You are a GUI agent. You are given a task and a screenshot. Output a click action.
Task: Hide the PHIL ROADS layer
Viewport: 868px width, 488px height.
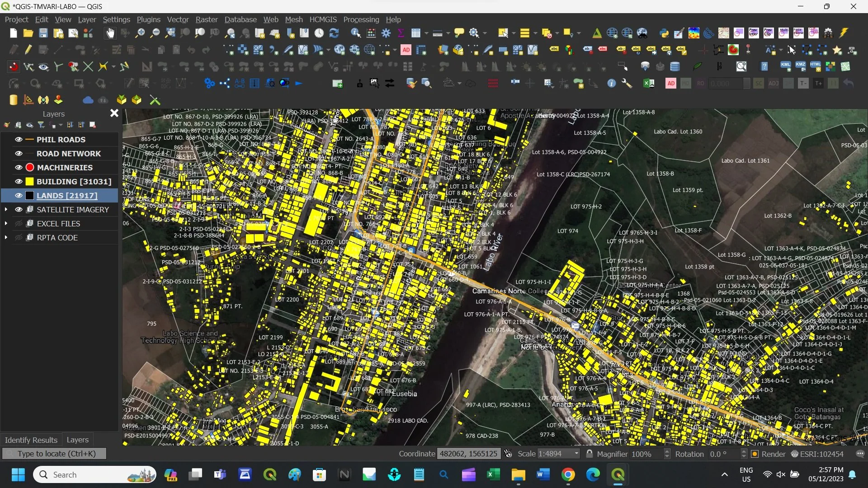coord(19,140)
